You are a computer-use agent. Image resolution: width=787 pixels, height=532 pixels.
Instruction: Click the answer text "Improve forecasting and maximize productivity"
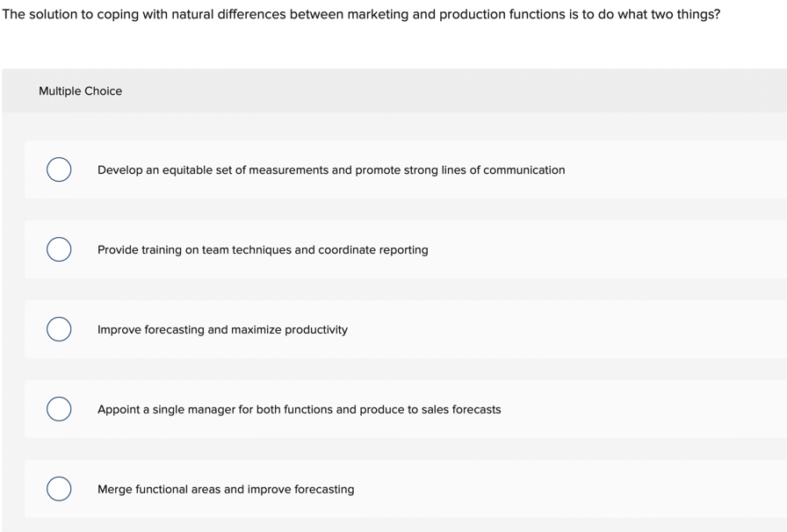[222, 330]
